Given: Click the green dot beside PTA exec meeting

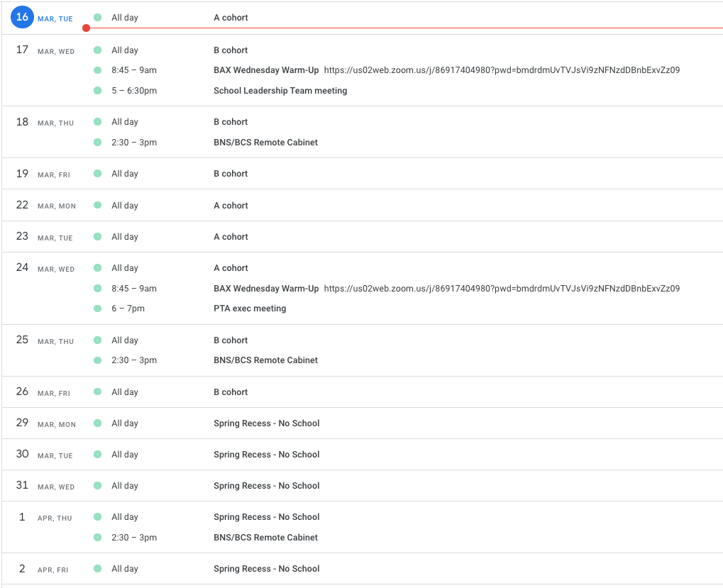Looking at the screenshot, I should 97,309.
